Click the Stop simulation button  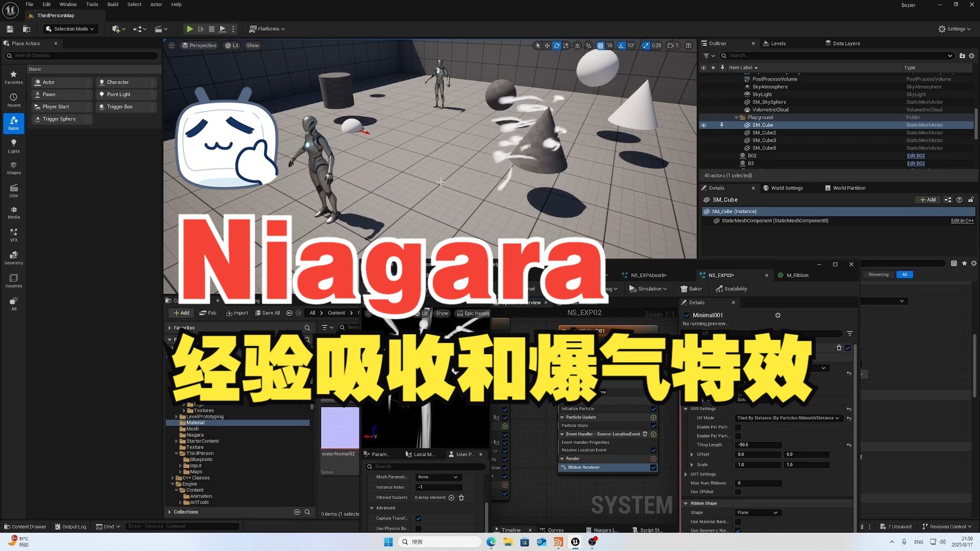tap(211, 29)
